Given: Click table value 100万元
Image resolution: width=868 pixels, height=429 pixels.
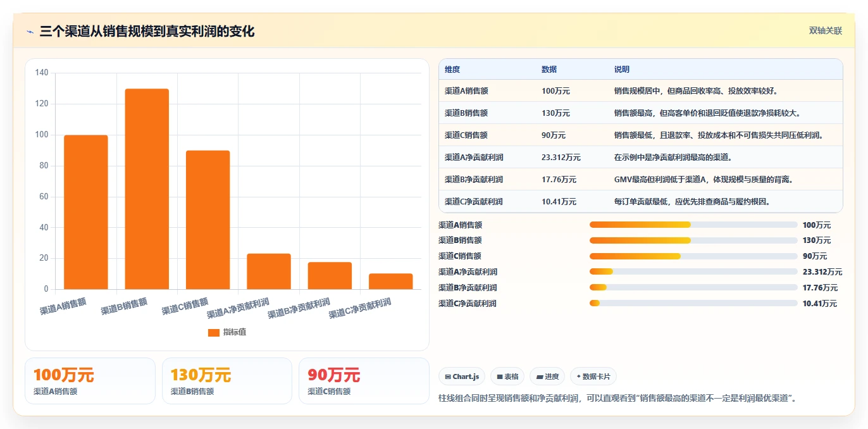Looking at the screenshot, I should pos(555,91).
